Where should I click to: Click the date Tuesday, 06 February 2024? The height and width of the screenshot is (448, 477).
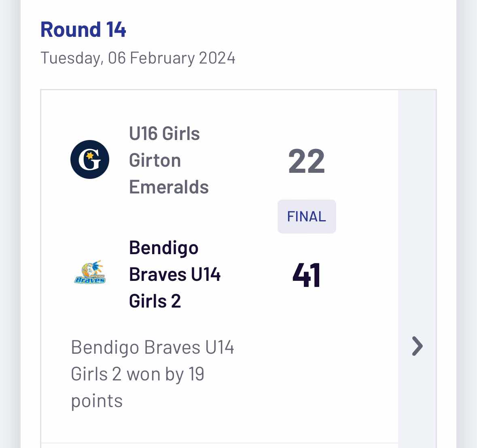138,58
